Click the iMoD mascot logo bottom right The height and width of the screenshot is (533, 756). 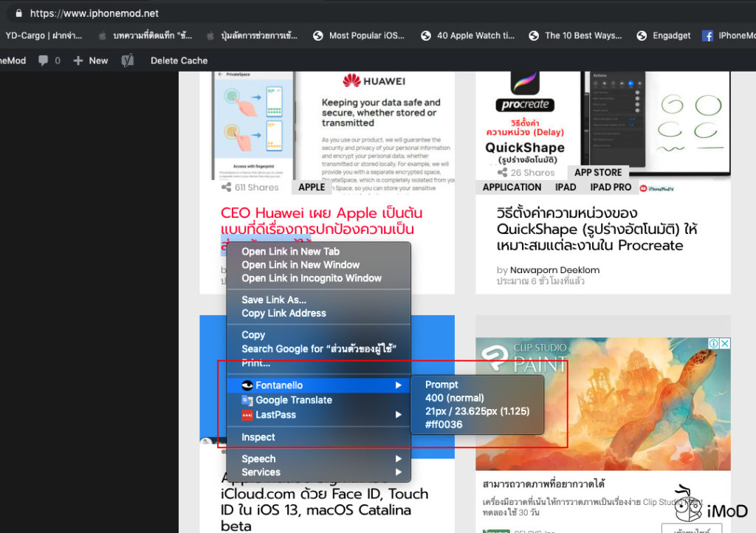tap(690, 506)
